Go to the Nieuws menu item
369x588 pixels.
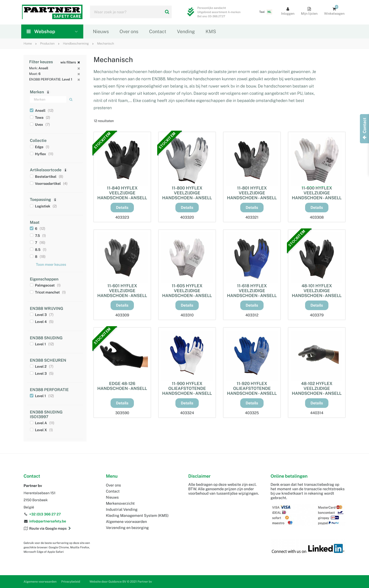click(101, 31)
